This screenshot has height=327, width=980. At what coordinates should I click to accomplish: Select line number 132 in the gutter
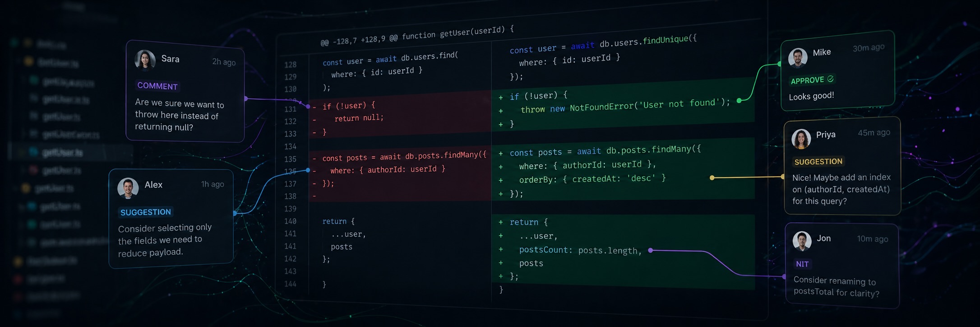(290, 121)
